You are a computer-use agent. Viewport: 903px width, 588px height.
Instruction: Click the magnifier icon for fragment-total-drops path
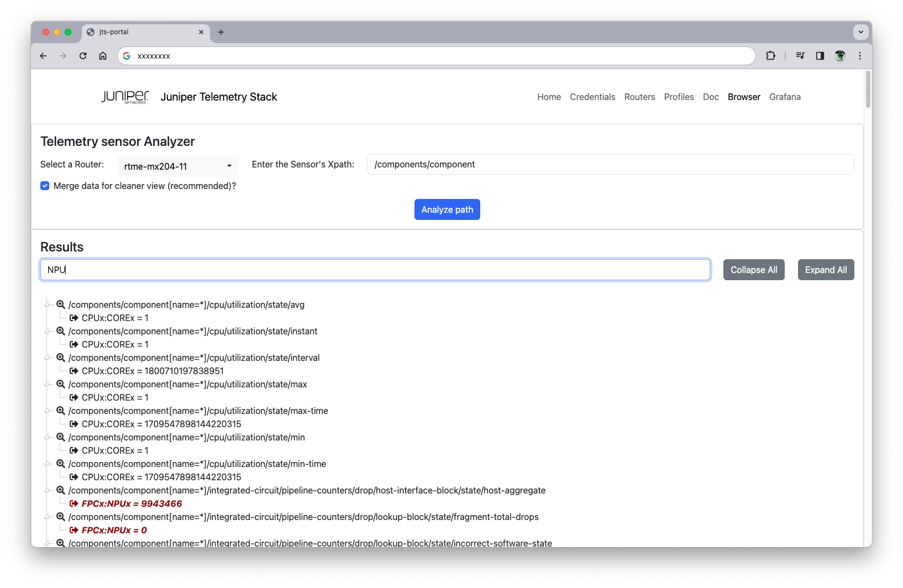coord(61,517)
